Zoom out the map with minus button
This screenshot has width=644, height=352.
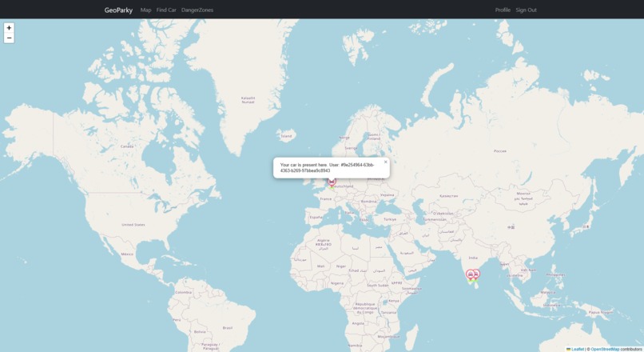click(x=9, y=38)
